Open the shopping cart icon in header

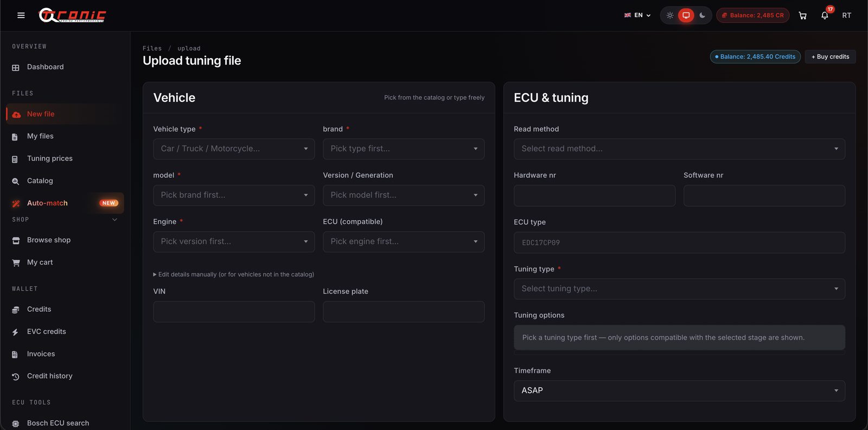803,16
